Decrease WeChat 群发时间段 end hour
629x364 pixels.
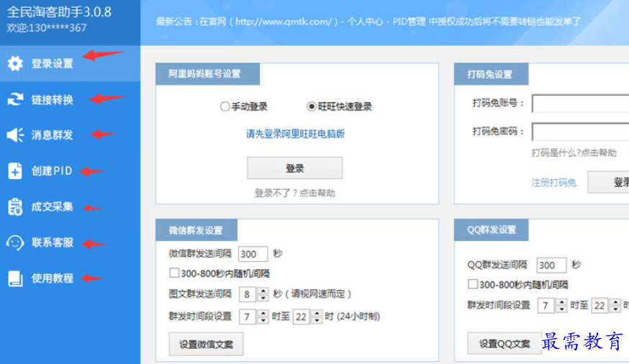point(317,320)
